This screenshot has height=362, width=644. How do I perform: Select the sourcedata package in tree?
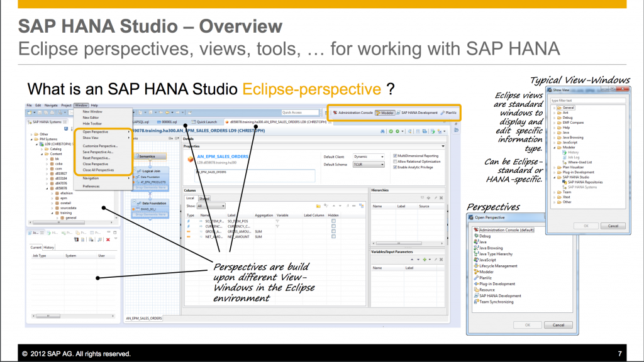pyautogui.click(x=65, y=208)
